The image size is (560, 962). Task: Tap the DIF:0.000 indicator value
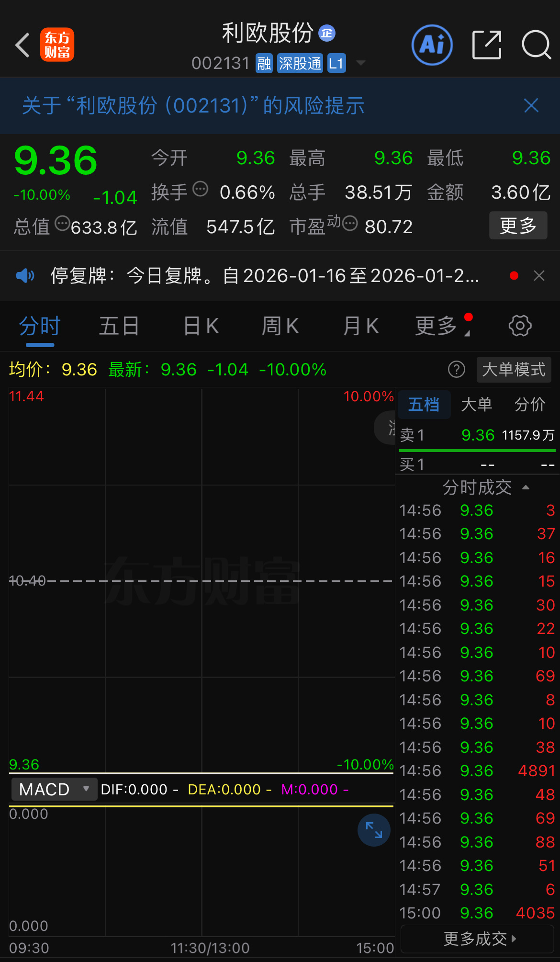point(134,790)
